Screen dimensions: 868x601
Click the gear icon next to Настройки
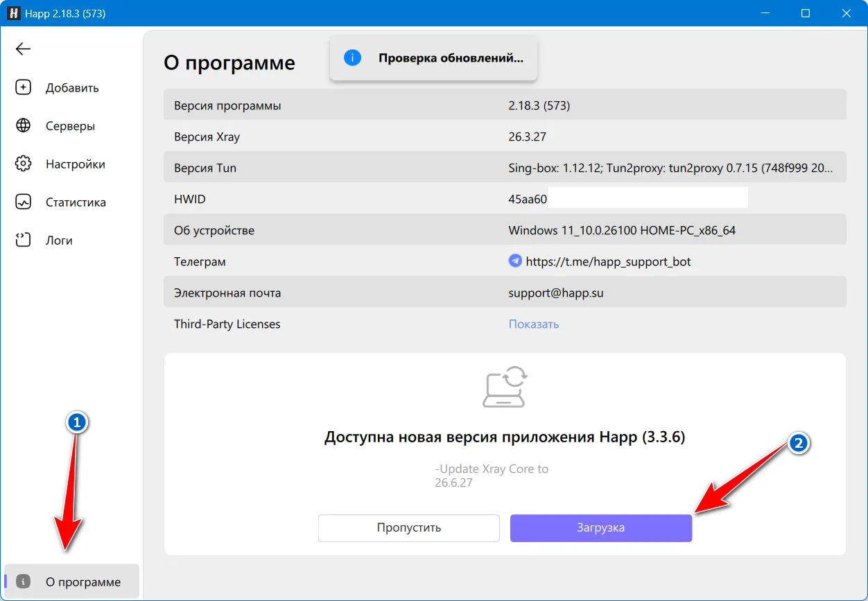click(x=24, y=164)
